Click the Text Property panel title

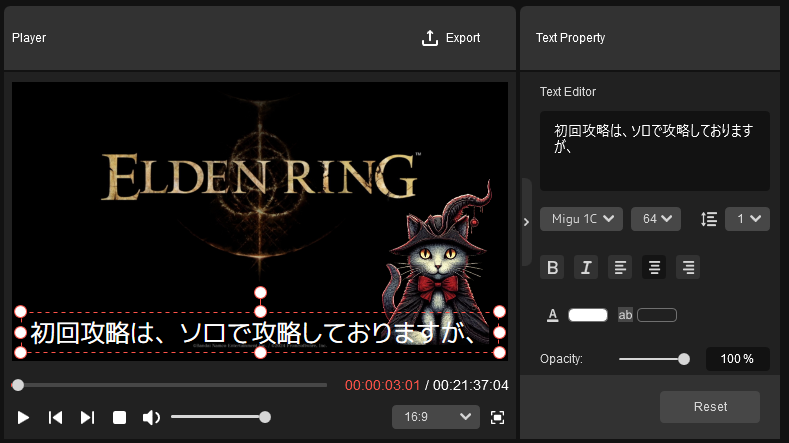570,38
